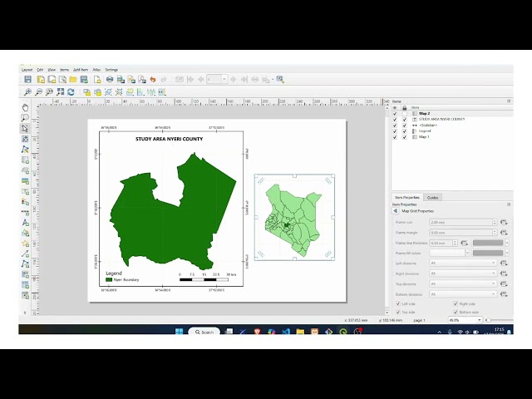532x399 pixels.
Task: Click the Export as PDF icon
Action: pos(142,80)
